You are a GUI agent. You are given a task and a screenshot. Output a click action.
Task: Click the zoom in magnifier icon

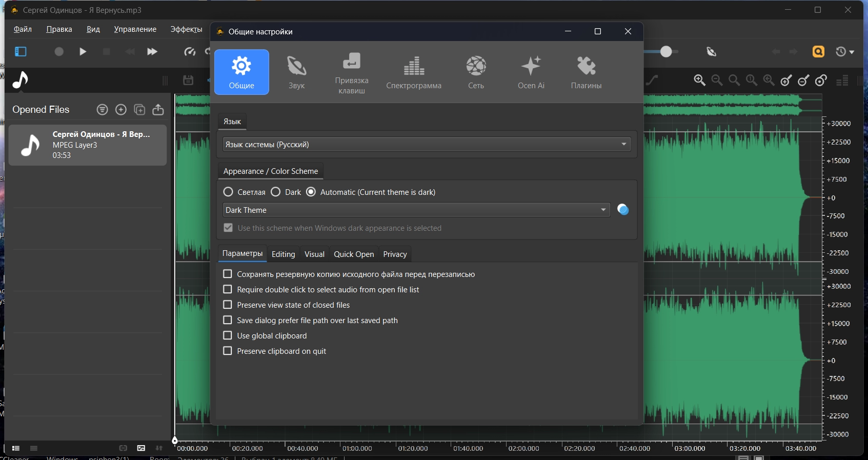[699, 81]
